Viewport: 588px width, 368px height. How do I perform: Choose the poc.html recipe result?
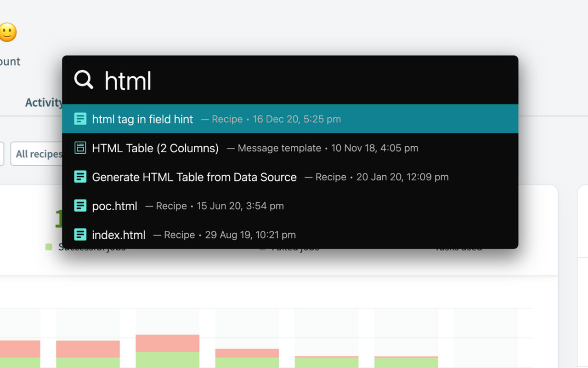(114, 206)
